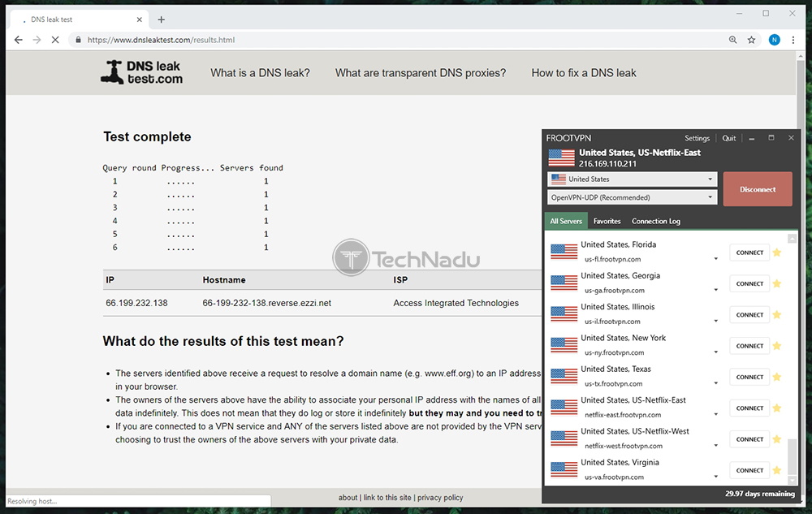
Task: Bookmark this page with the star icon
Action: click(x=751, y=40)
